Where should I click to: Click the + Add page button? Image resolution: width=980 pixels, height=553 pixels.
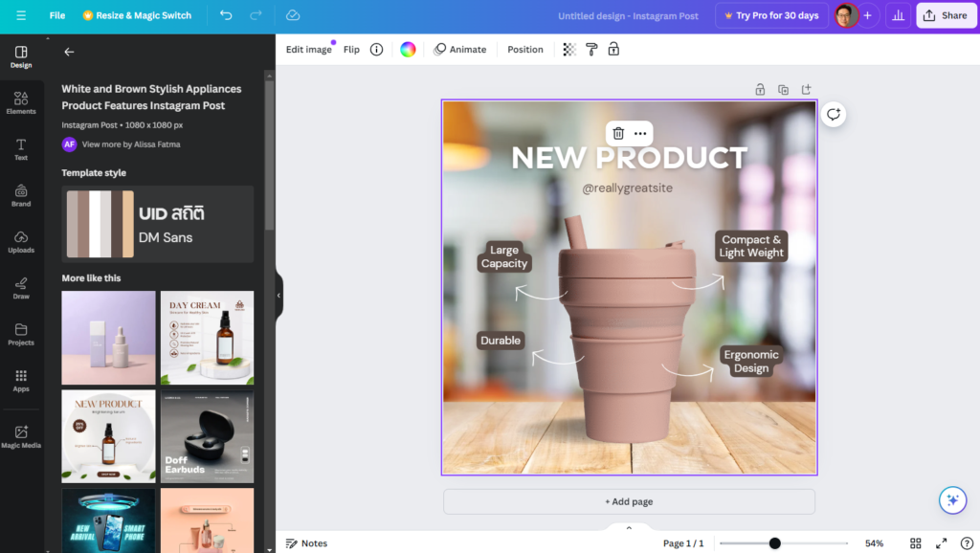pyautogui.click(x=629, y=501)
